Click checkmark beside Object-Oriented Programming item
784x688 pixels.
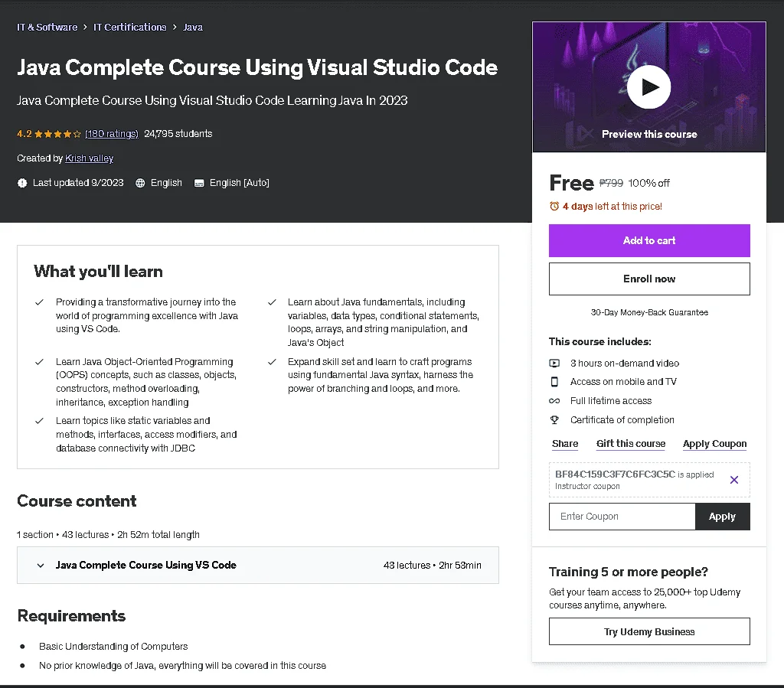[x=39, y=362]
